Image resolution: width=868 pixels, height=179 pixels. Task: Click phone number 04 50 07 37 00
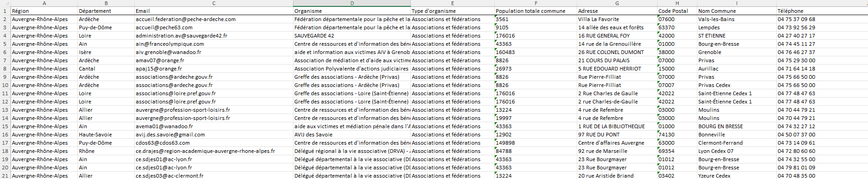point(822,135)
